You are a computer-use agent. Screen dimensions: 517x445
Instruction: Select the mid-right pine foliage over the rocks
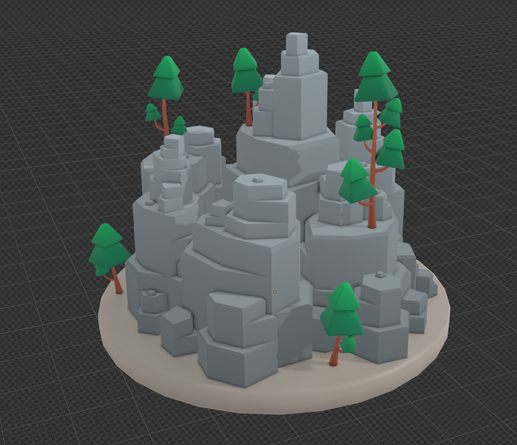357,182
